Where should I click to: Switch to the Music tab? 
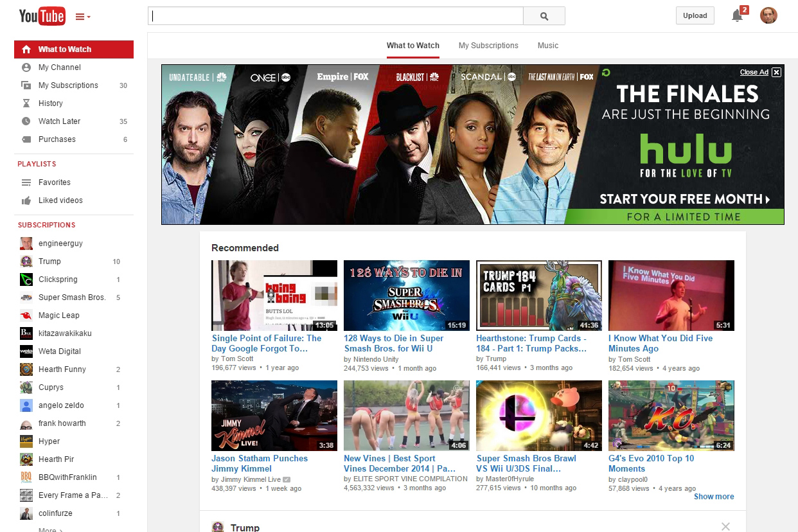click(548, 46)
